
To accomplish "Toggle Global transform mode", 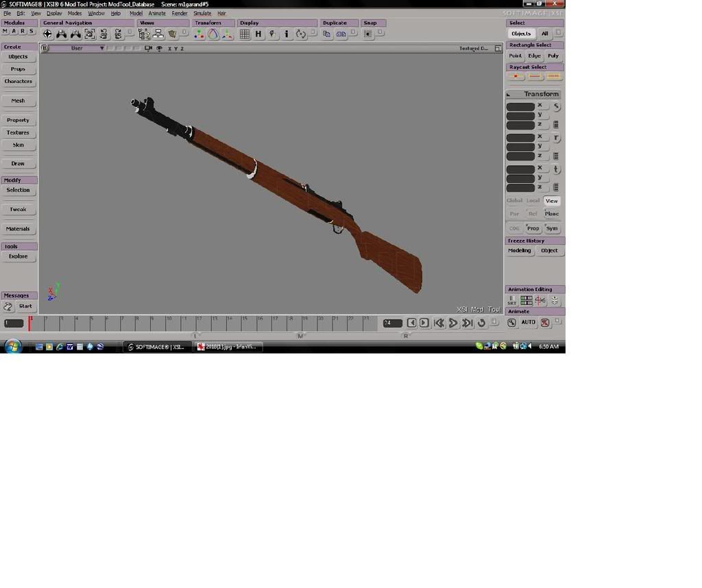I will click(514, 201).
